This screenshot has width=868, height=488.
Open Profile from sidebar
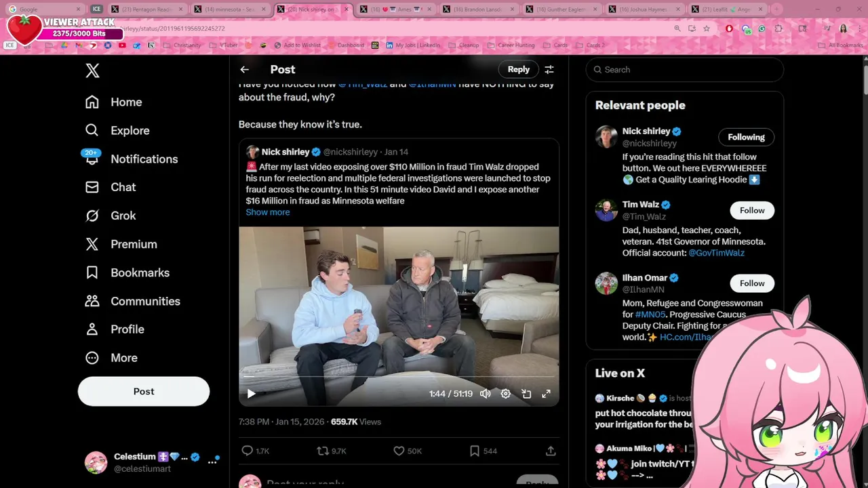tap(114, 329)
